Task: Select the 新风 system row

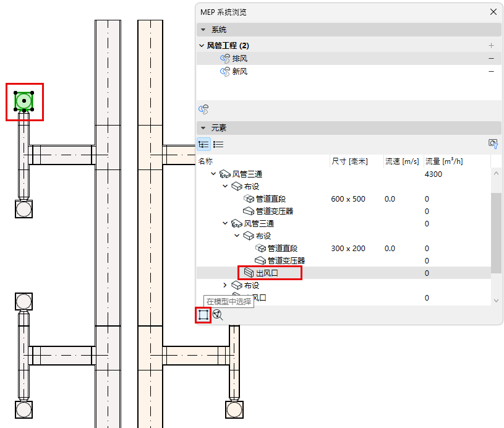Action: 349,71
